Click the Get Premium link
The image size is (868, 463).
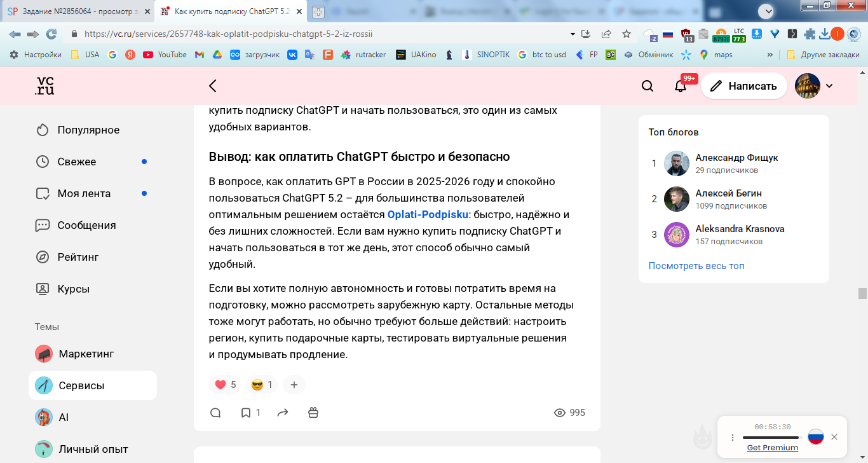click(773, 448)
